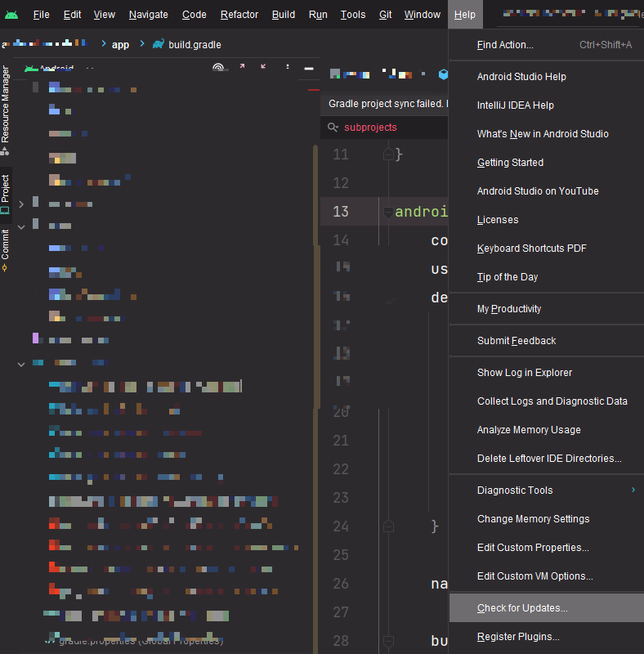Open the File menu
The height and width of the screenshot is (654, 644).
(42, 15)
